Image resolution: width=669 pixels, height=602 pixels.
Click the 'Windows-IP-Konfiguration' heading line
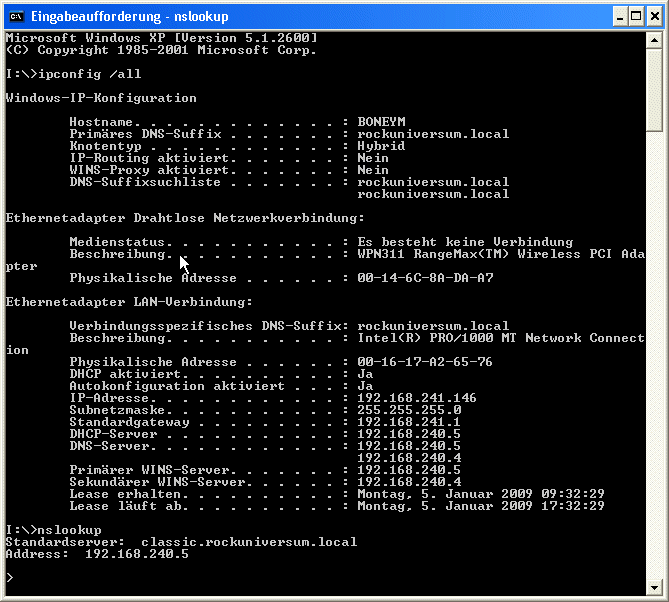pos(101,98)
